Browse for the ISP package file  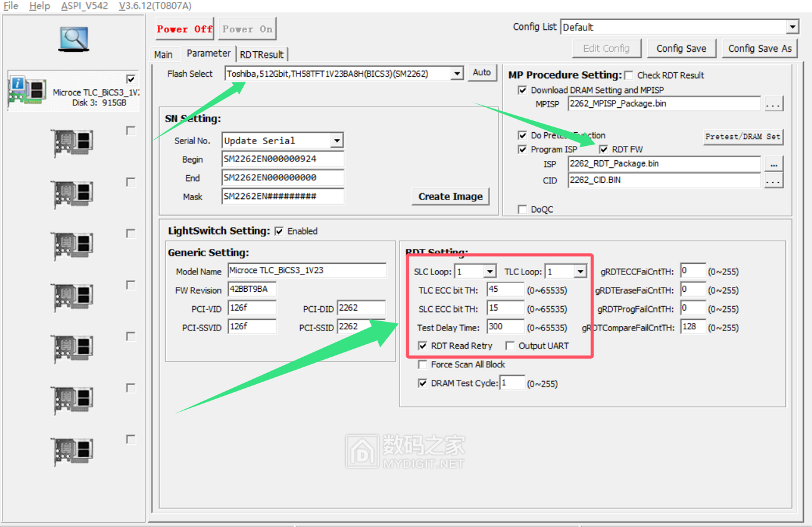pos(773,164)
